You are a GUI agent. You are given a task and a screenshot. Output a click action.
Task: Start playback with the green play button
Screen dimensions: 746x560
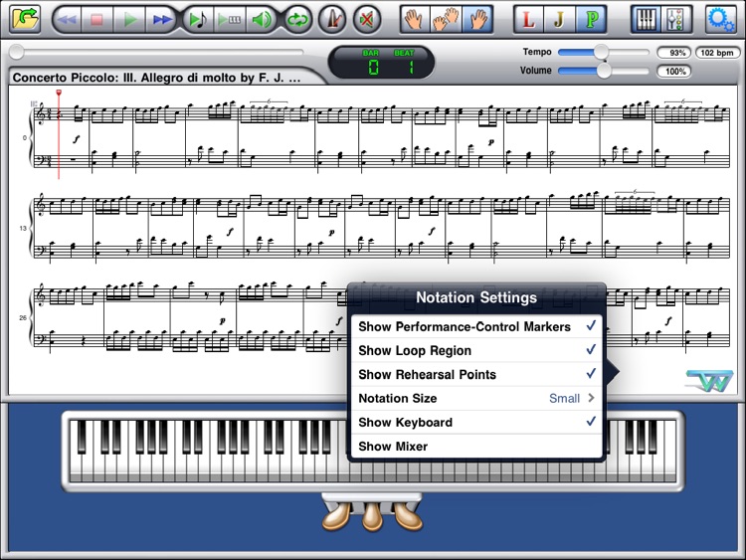pyautogui.click(x=129, y=20)
